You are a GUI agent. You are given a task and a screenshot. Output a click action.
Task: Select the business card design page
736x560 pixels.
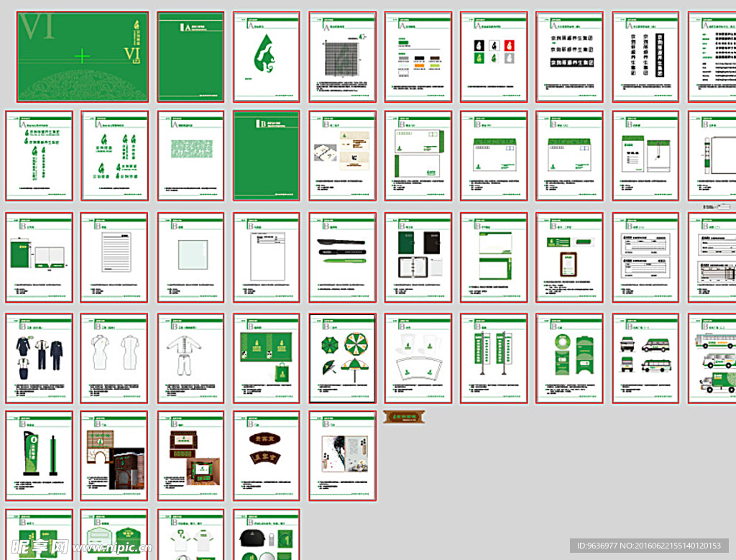pyautogui.click(x=342, y=156)
